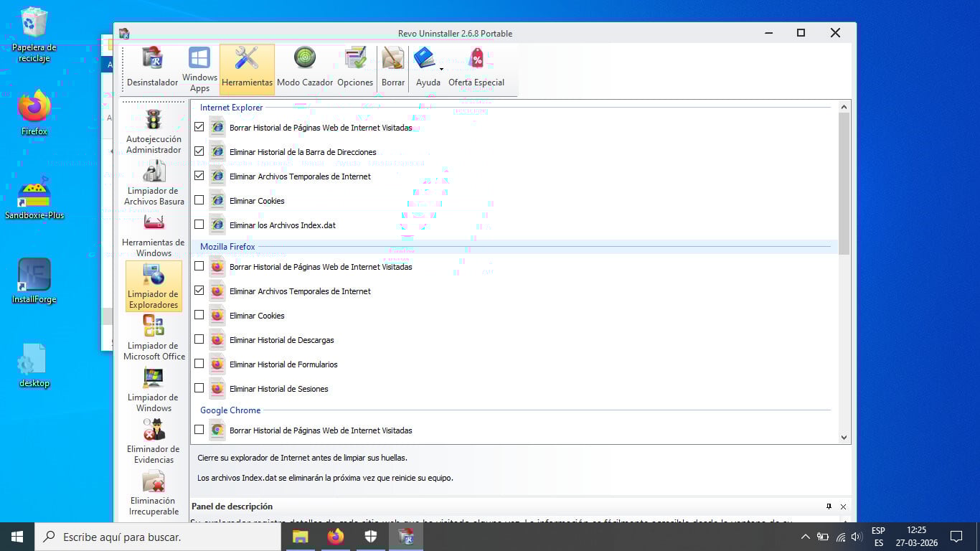Open Opciones from the toolbar
The image size is (980, 551).
point(355,69)
